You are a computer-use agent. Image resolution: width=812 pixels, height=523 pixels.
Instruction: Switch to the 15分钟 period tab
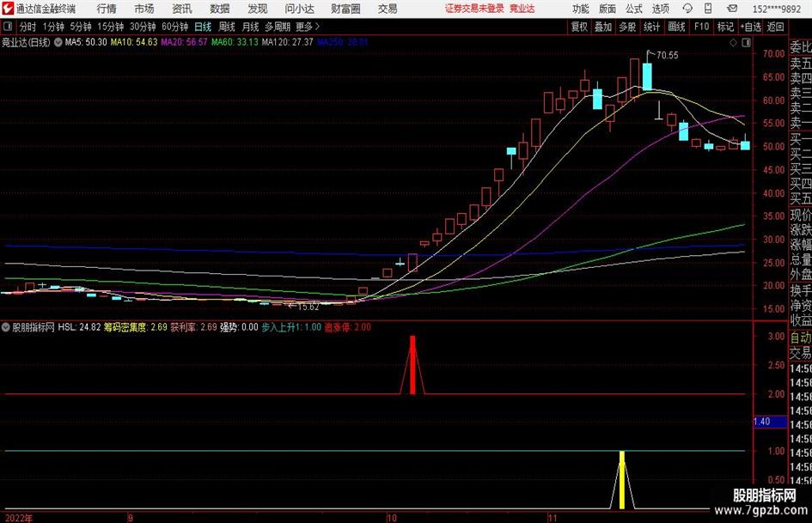pos(110,27)
